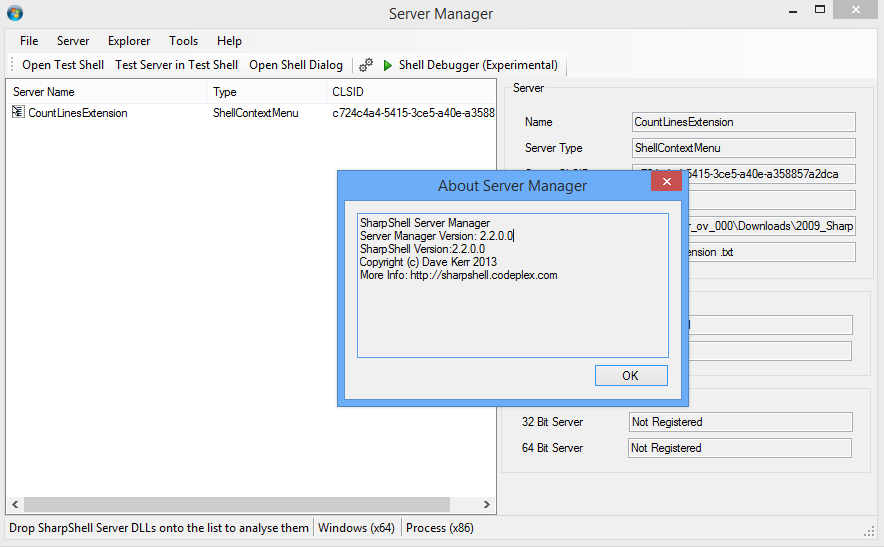This screenshot has width=884, height=547.
Task: Open the Tools menu
Action: pos(183,41)
